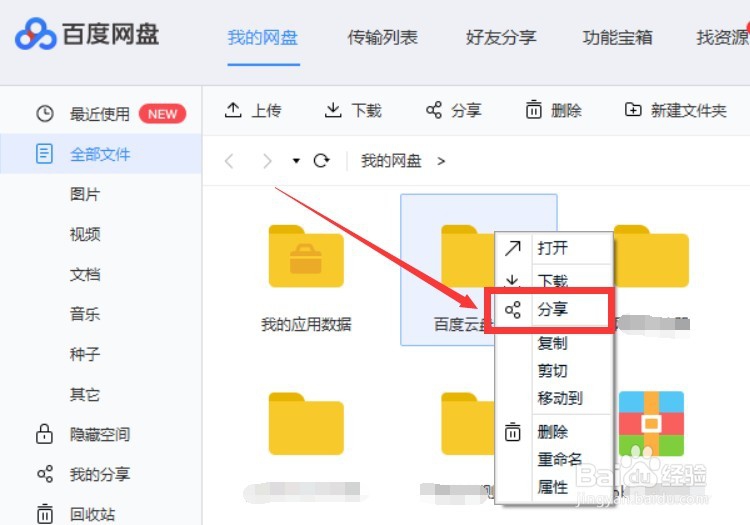Open 最近使用 in sidebar
The width and height of the screenshot is (750, 525).
pos(100,114)
